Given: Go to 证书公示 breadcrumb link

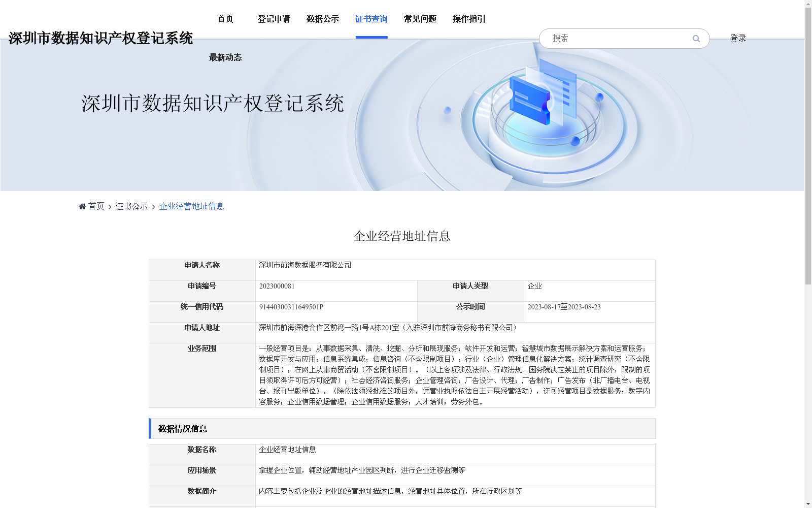Looking at the screenshot, I should pos(132,206).
